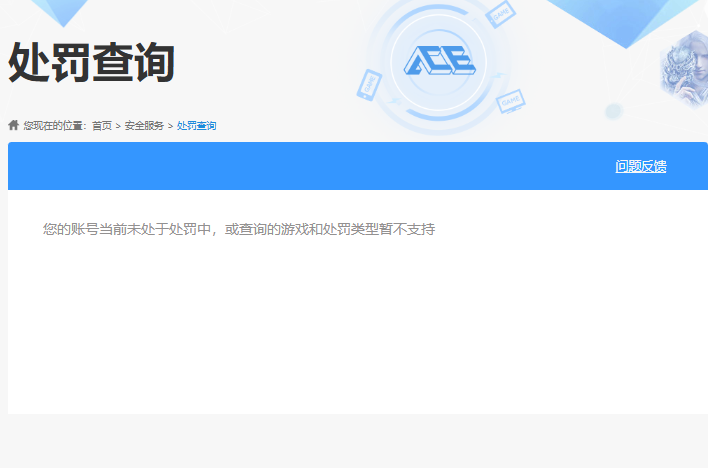Click the ACE logo in the banner
The height and width of the screenshot is (468, 708).
[x=439, y=61]
